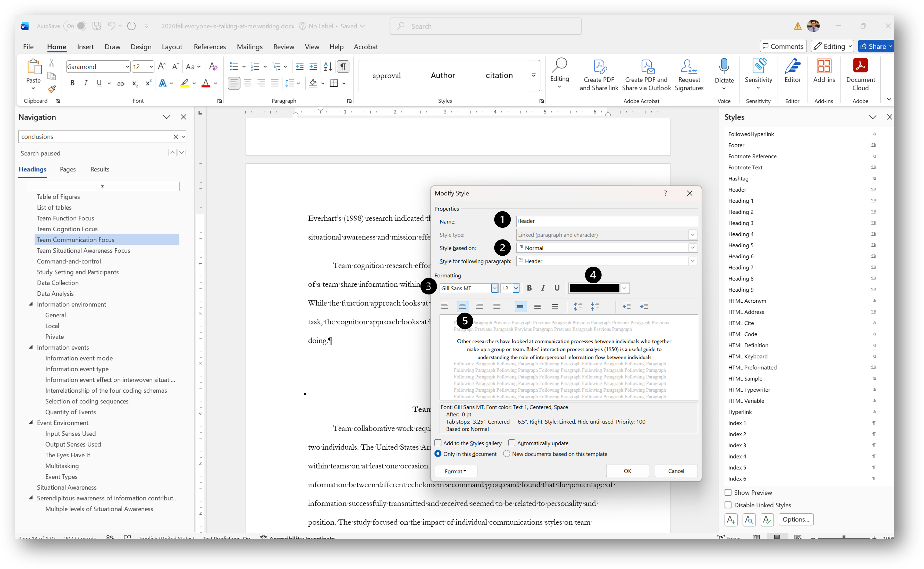Switch to Results tab in Navigation

100,169
